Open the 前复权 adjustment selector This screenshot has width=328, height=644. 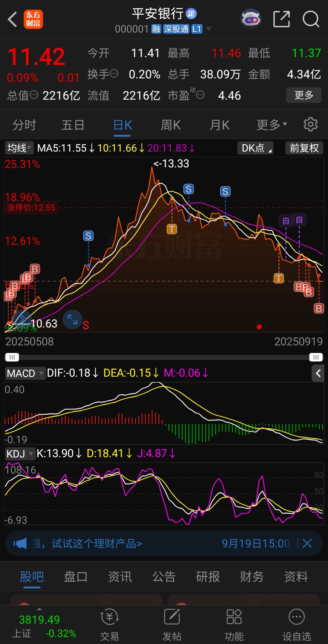[x=304, y=148]
